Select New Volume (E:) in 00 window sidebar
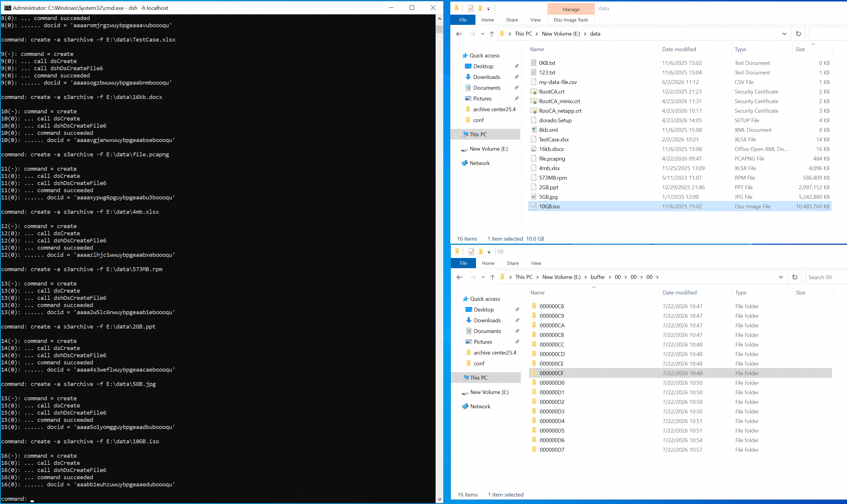The height and width of the screenshot is (504, 847). point(489,392)
